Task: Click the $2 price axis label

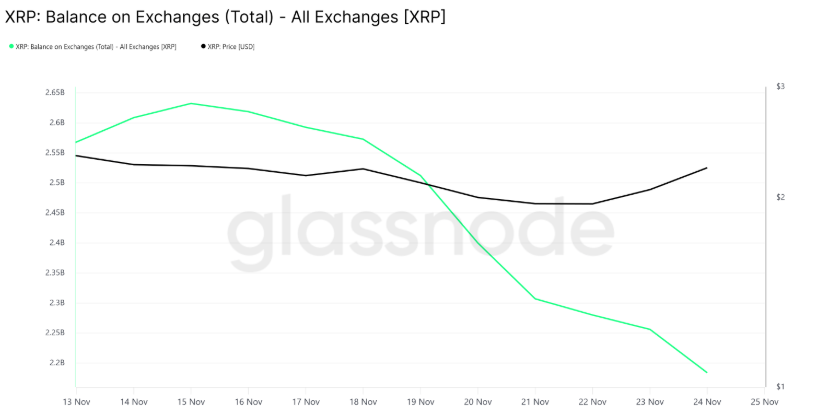Action: pyautogui.click(x=781, y=197)
